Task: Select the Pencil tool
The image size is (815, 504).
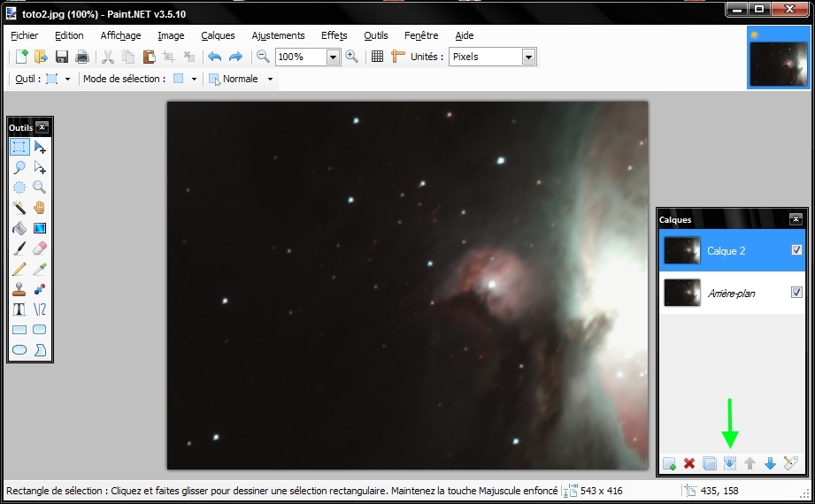Action: coord(19,269)
